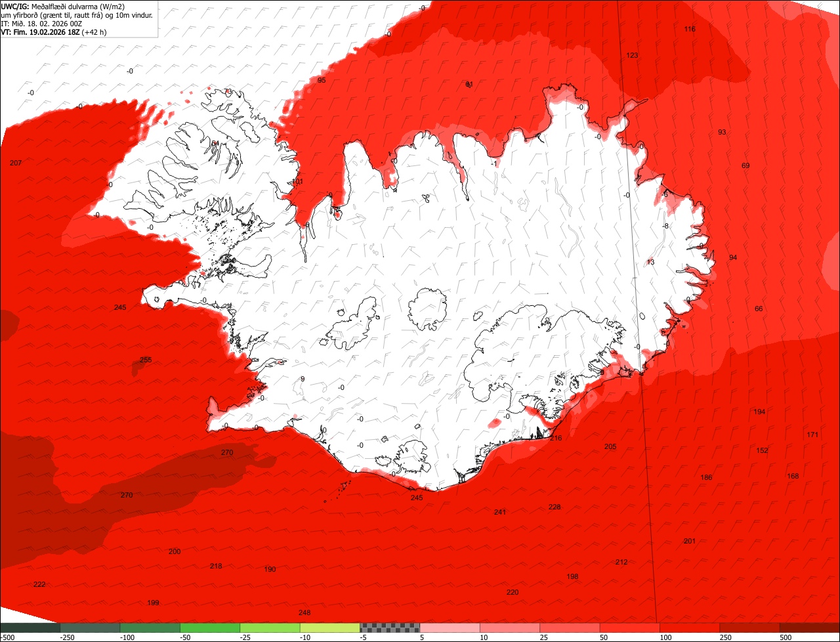Click the 171 value on the map
The image size is (840, 642).
coord(812,435)
